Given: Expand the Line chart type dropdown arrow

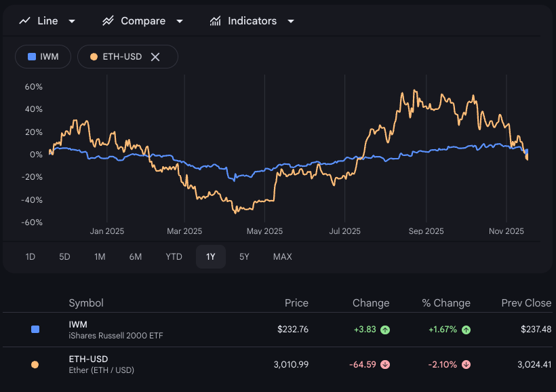Looking at the screenshot, I should 72,21.
